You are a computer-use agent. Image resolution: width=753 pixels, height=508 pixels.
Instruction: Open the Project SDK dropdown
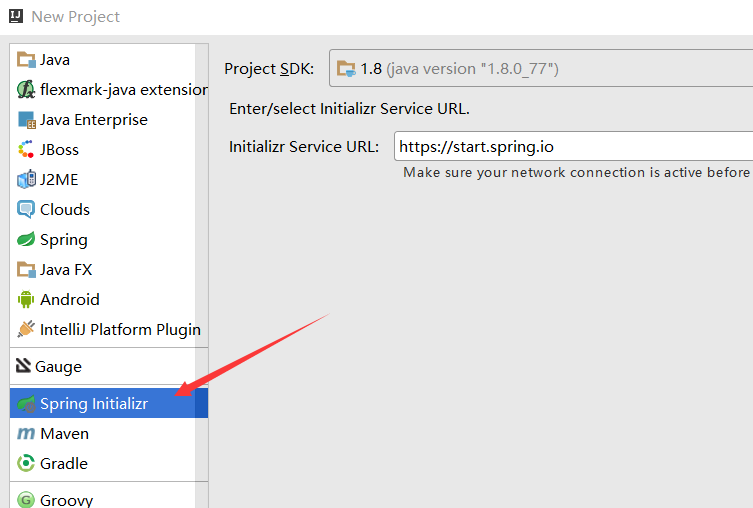pos(541,68)
